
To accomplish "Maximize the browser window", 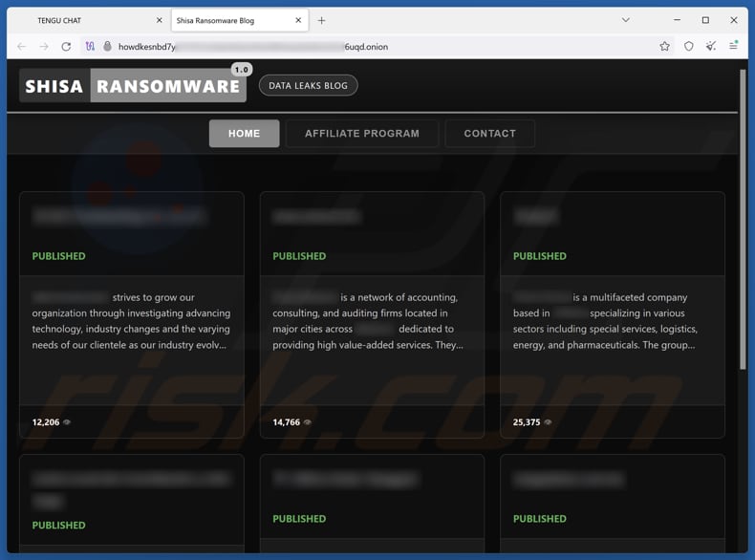I will coord(705,20).
